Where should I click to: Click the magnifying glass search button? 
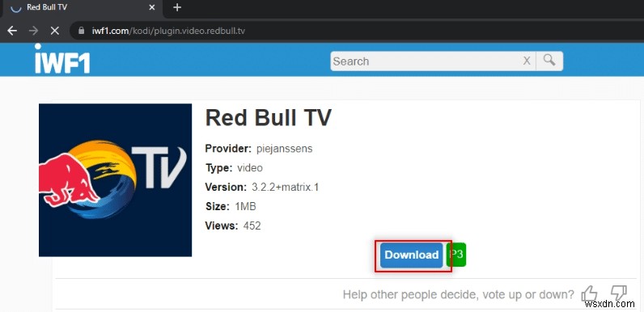549,61
